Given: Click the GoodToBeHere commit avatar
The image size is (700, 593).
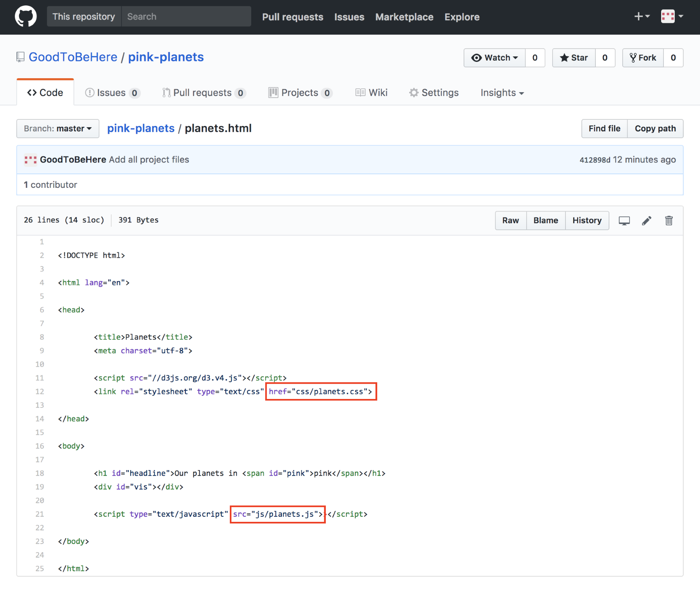Looking at the screenshot, I should pos(30,160).
